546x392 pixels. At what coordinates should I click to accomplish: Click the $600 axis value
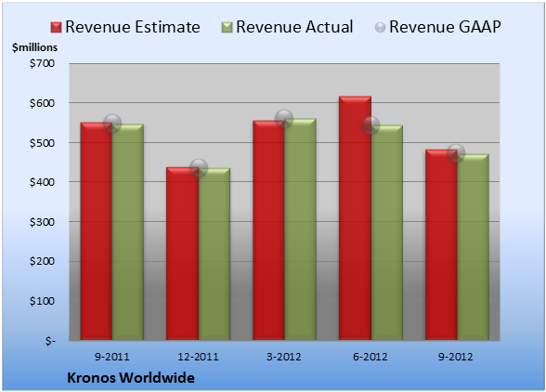42,103
